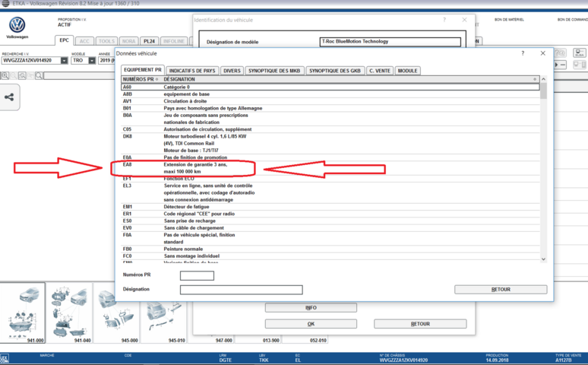Select row ER1 Code régional CEE

[330, 214]
